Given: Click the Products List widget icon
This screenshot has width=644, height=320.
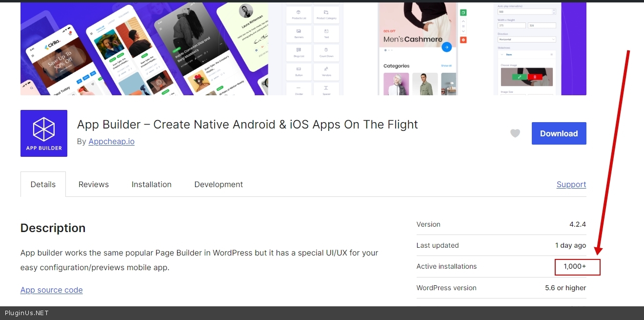Looking at the screenshot, I should point(299,13).
